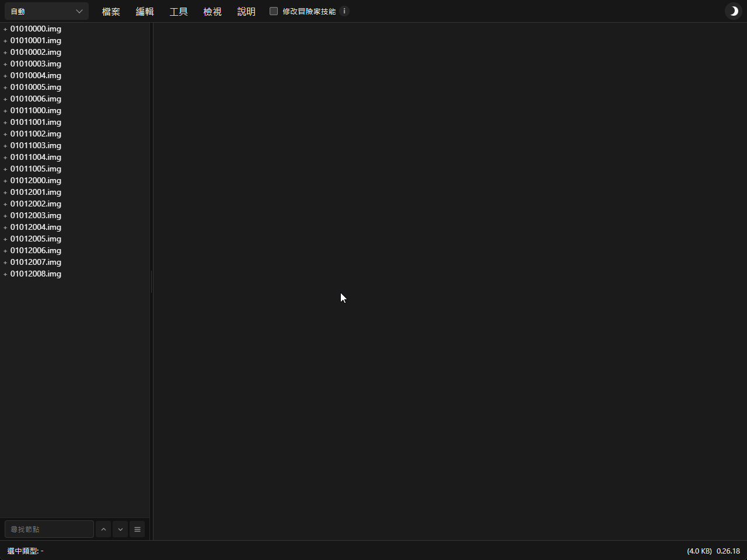This screenshot has height=560, width=747.
Task: Jump to previous search result arrow
Action: [103, 529]
